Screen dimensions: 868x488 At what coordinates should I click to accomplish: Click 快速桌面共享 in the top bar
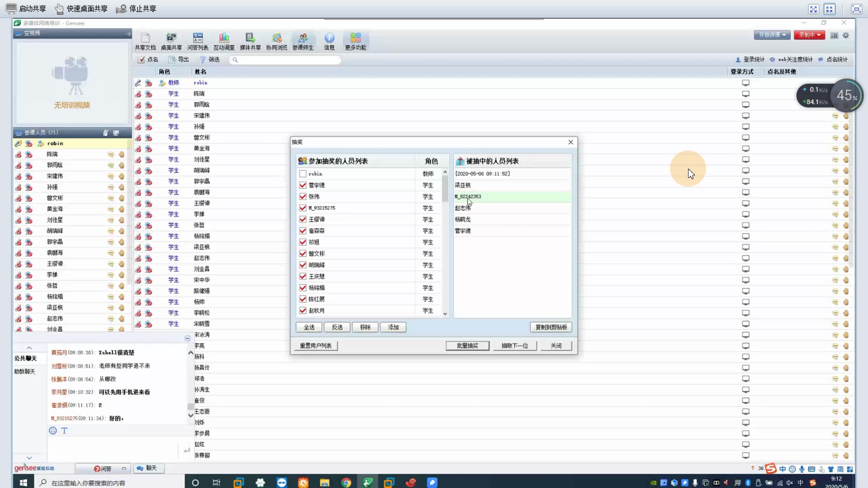click(x=81, y=9)
